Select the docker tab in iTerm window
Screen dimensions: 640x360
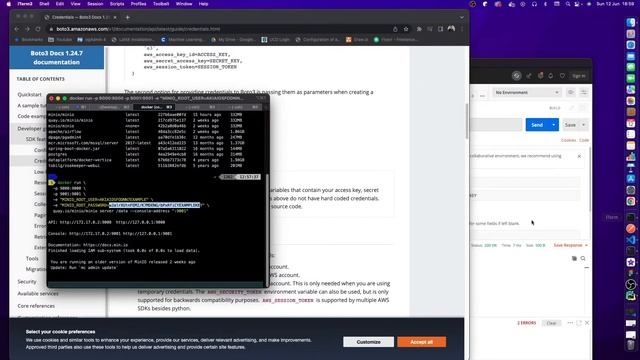click(x=154, y=107)
